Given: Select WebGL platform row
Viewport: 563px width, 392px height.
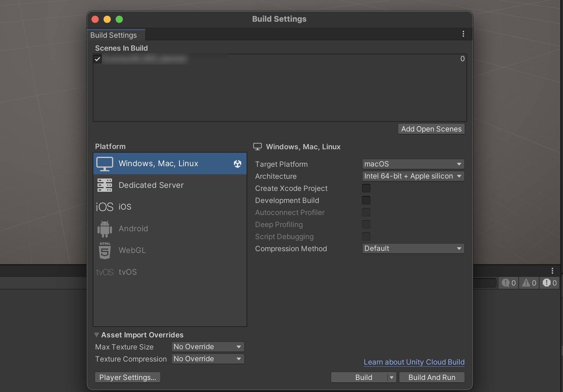Looking at the screenshot, I should pos(170,250).
